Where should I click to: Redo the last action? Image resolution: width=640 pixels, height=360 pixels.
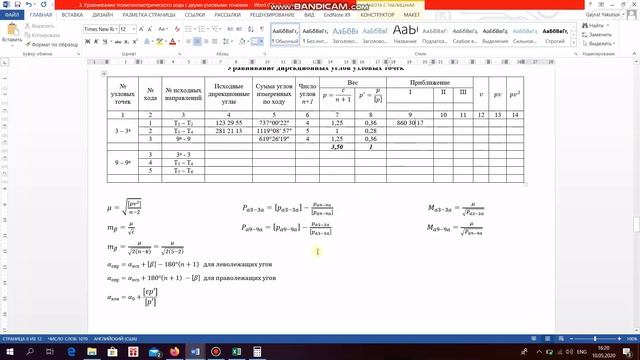44,4
